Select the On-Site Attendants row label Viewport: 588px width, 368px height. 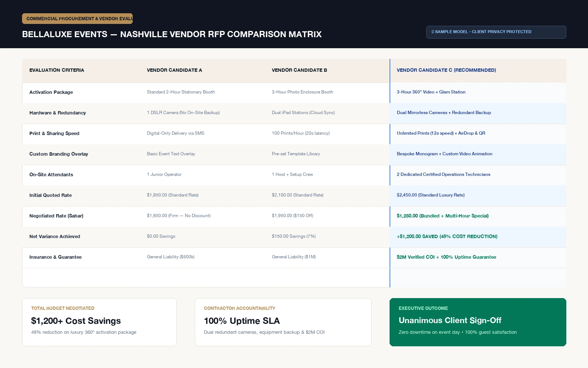click(x=51, y=175)
